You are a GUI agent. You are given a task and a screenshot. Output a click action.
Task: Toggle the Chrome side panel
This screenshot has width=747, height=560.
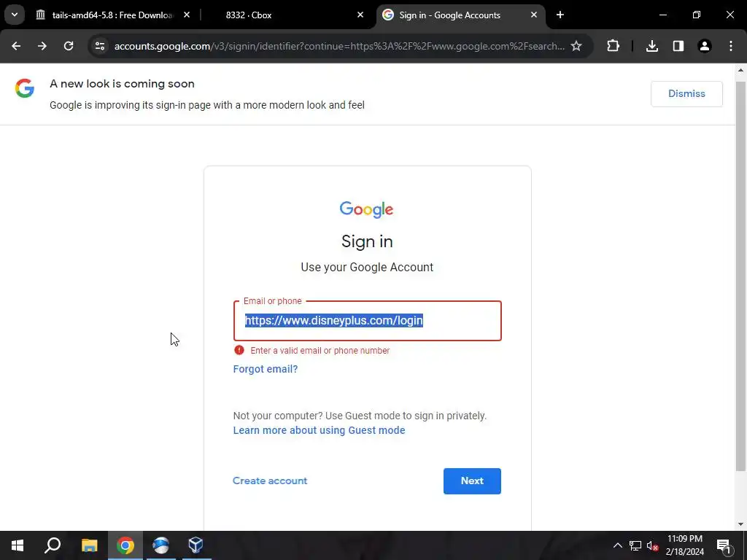pyautogui.click(x=678, y=46)
